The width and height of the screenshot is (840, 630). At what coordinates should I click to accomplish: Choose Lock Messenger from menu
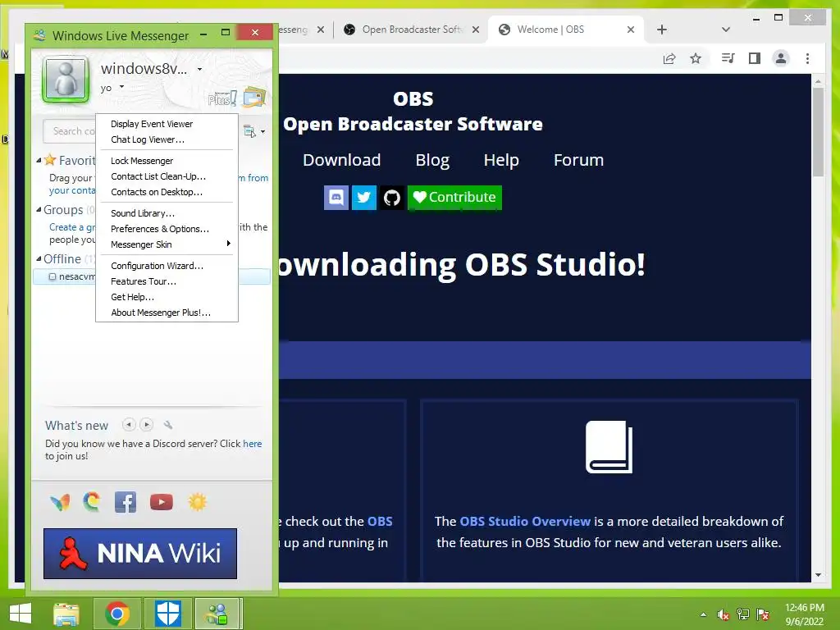[x=167, y=161]
